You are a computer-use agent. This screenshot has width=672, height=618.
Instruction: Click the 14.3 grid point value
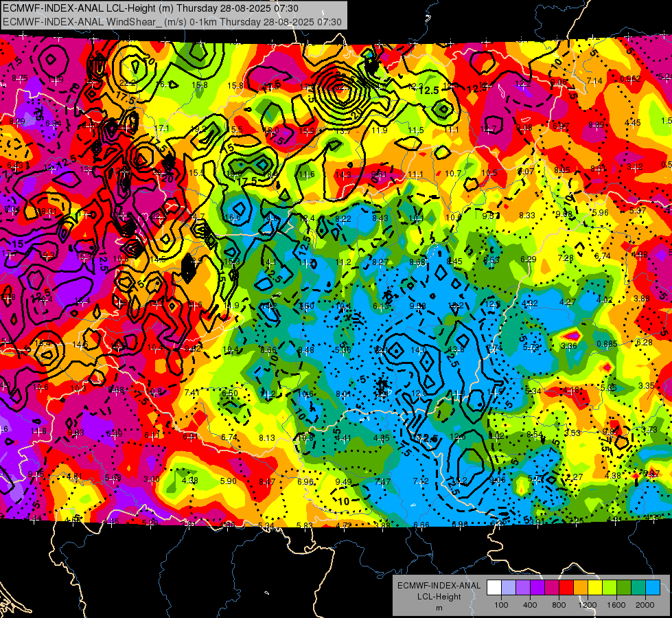(x=343, y=174)
